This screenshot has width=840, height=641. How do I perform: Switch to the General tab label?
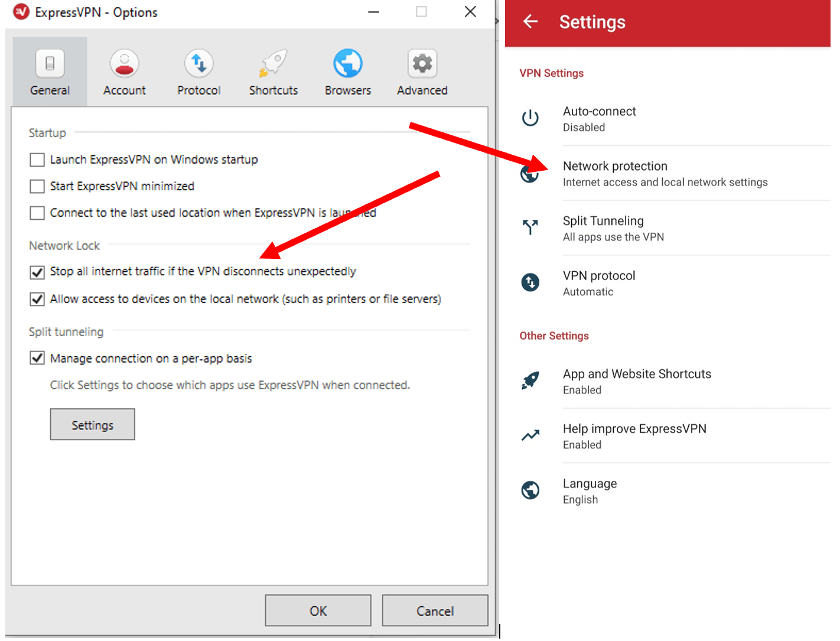(x=50, y=90)
